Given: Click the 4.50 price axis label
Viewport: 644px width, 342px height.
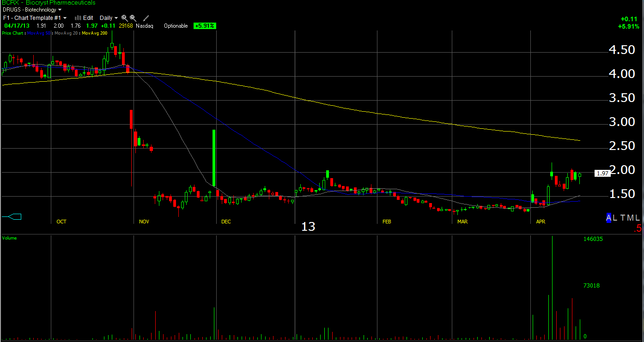Looking at the screenshot, I should 621,50.
